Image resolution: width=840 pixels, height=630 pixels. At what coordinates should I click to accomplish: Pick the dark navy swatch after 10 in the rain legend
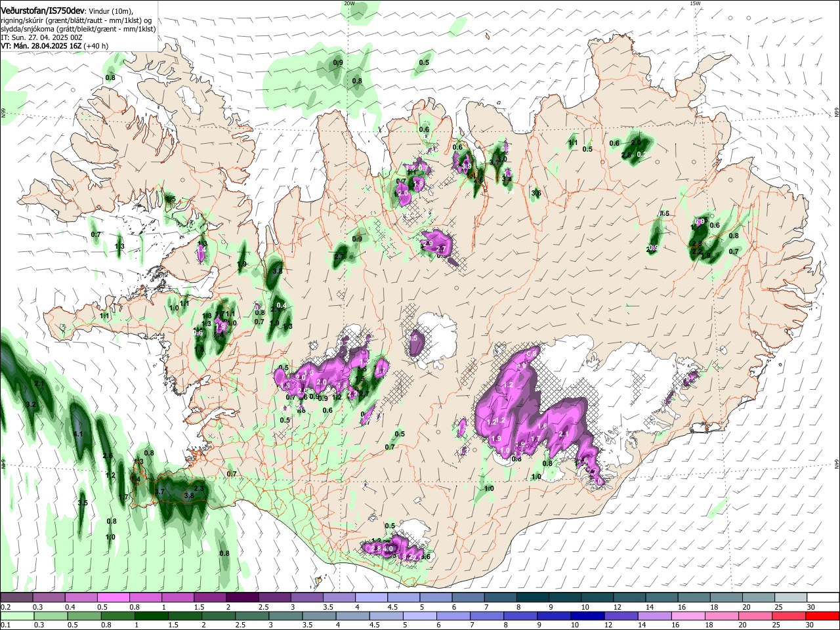(x=586, y=616)
